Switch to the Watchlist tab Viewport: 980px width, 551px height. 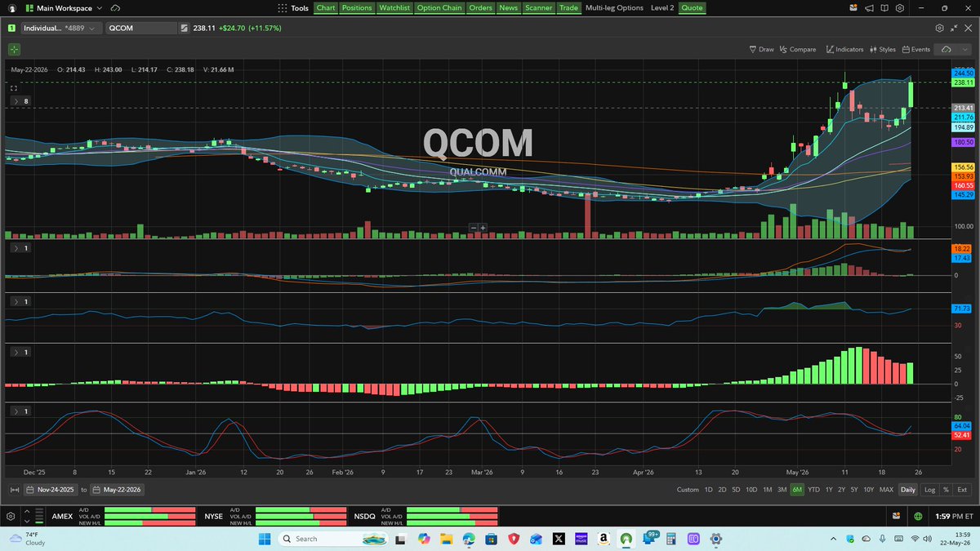click(x=394, y=7)
